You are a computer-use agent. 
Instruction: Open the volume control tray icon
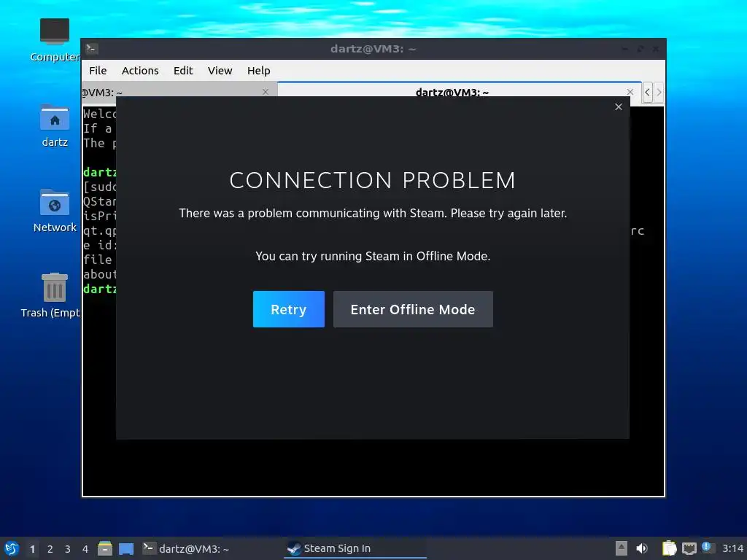pyautogui.click(x=642, y=548)
